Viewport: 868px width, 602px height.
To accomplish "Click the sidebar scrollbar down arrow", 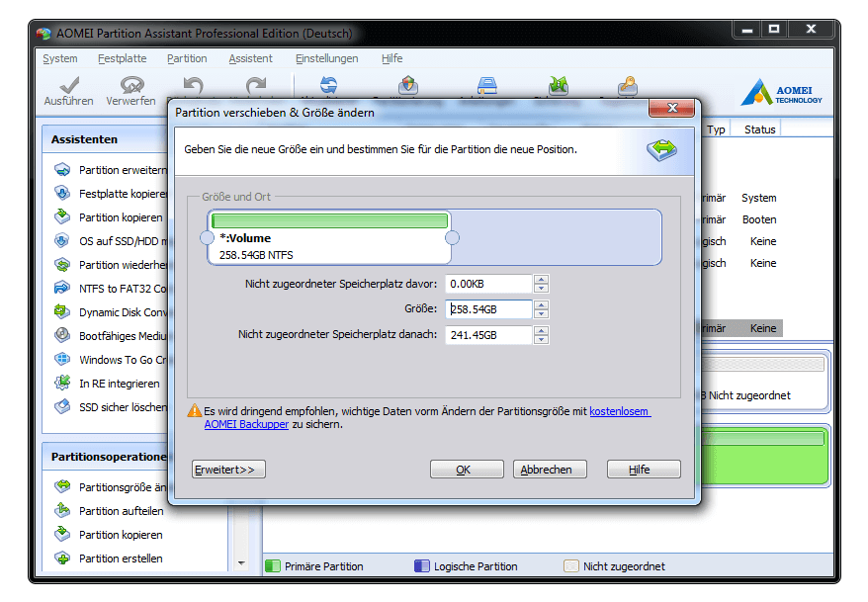I will tap(241, 563).
